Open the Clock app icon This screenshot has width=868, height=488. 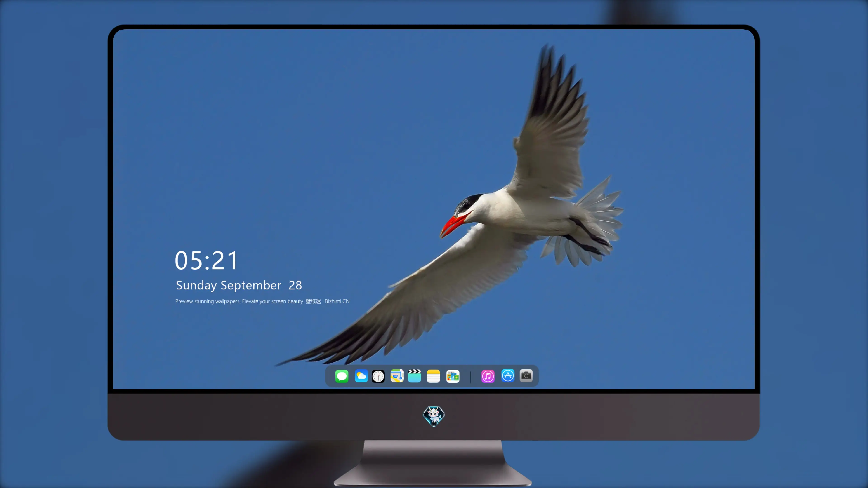coord(378,376)
